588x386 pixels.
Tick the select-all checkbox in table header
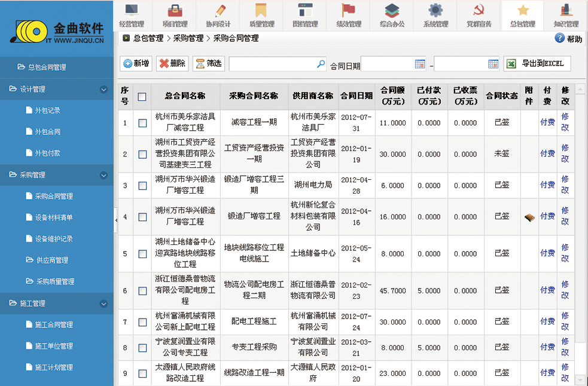point(142,96)
